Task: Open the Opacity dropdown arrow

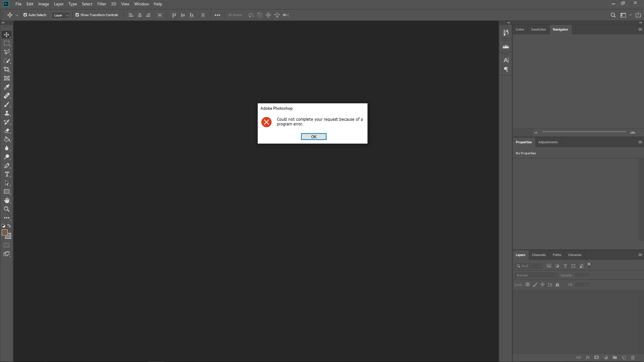Action: pos(588,275)
